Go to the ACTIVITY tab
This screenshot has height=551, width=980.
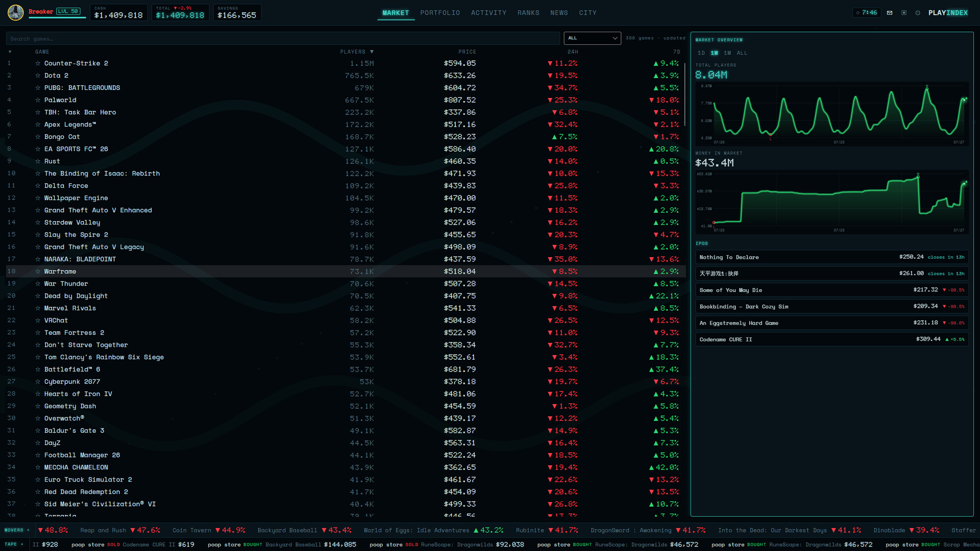coord(488,13)
